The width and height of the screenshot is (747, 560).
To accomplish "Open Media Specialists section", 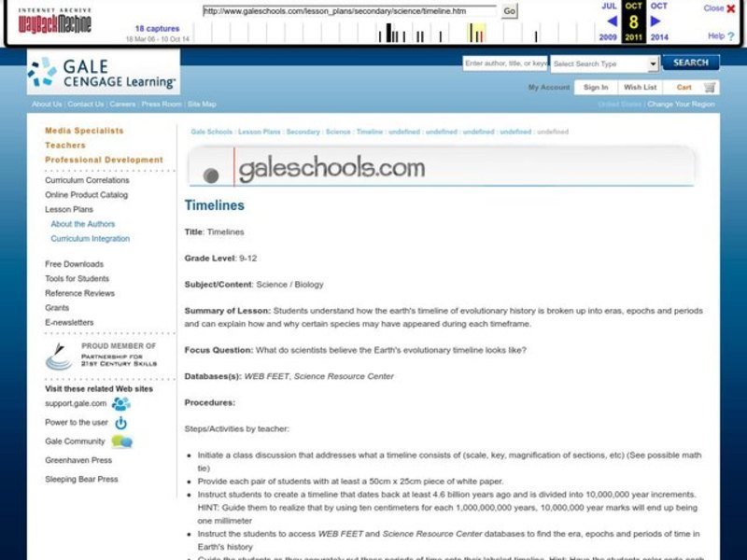I will point(84,131).
